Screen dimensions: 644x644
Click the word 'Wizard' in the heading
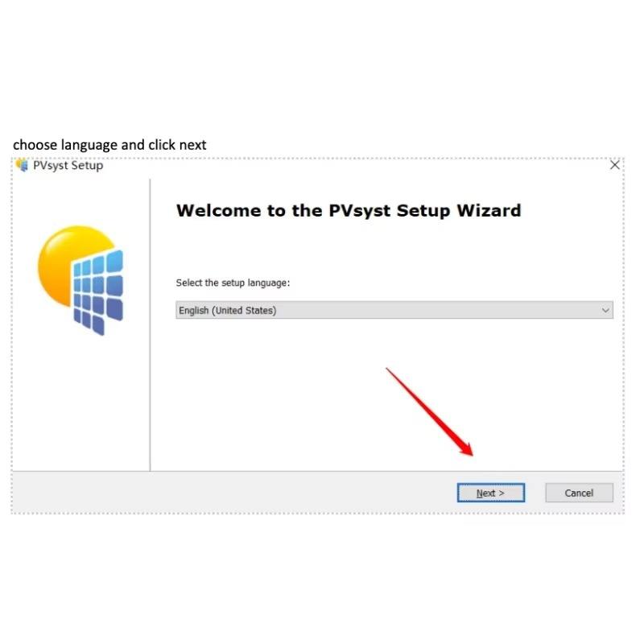pos(489,211)
